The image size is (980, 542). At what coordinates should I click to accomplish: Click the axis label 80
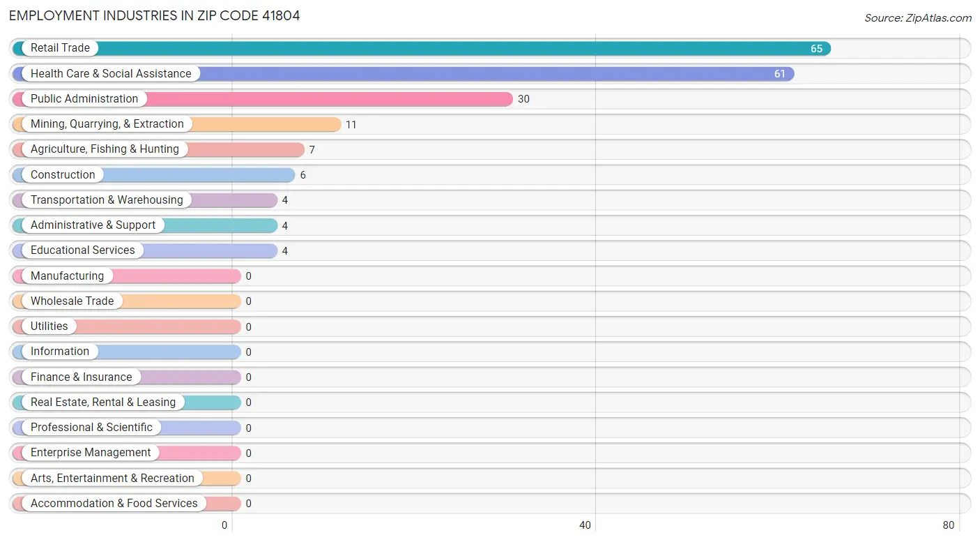[x=948, y=525]
